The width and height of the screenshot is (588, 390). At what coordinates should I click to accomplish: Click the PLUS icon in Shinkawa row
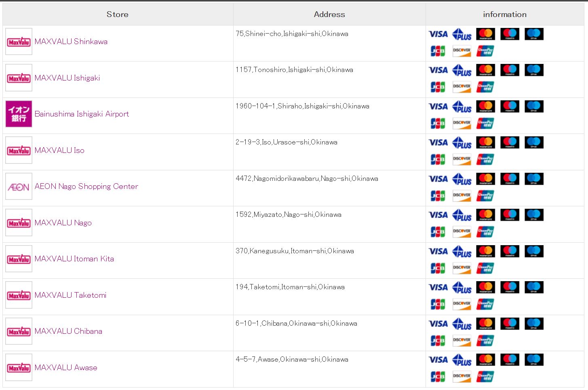[462, 34]
